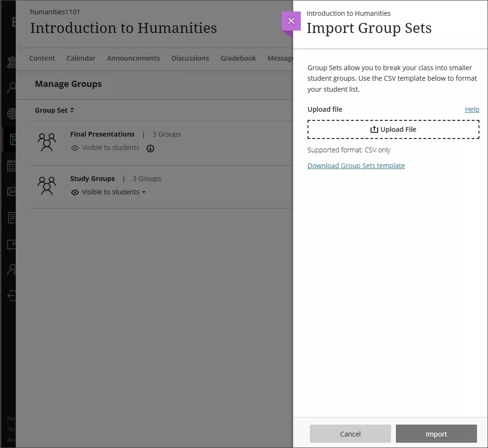Image resolution: width=488 pixels, height=448 pixels.
Task: Click the Upload File area
Action: pos(393,129)
